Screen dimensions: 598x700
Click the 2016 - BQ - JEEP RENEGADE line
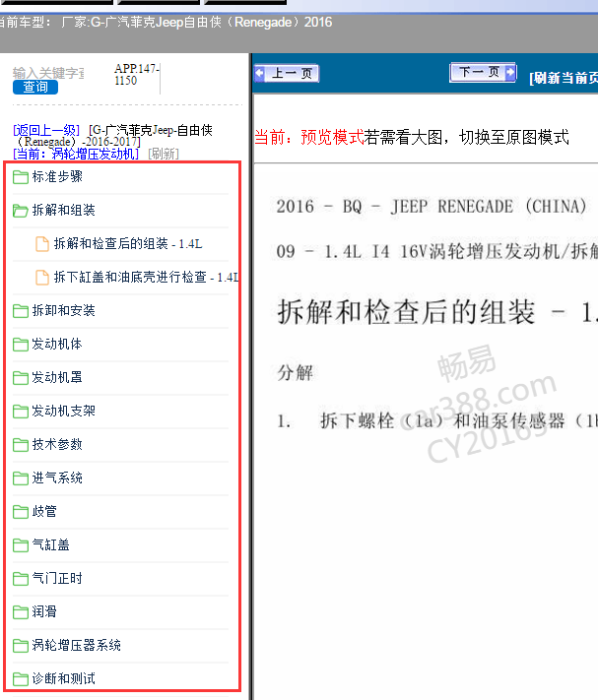pos(432,207)
